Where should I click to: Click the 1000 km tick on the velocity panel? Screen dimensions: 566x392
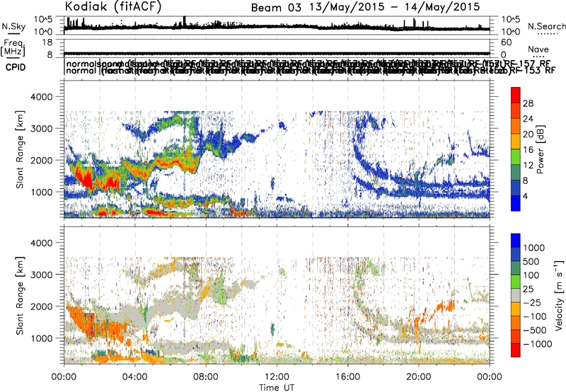[43, 338]
